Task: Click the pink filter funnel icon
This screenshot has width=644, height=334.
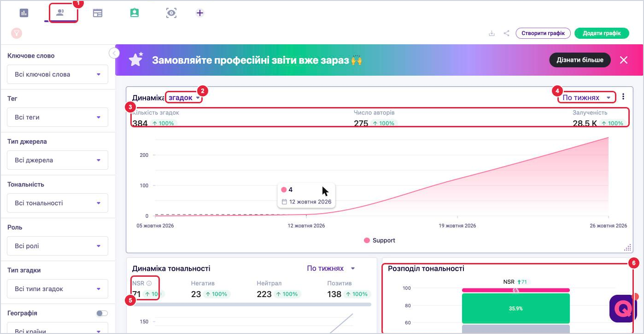Action: [17, 33]
